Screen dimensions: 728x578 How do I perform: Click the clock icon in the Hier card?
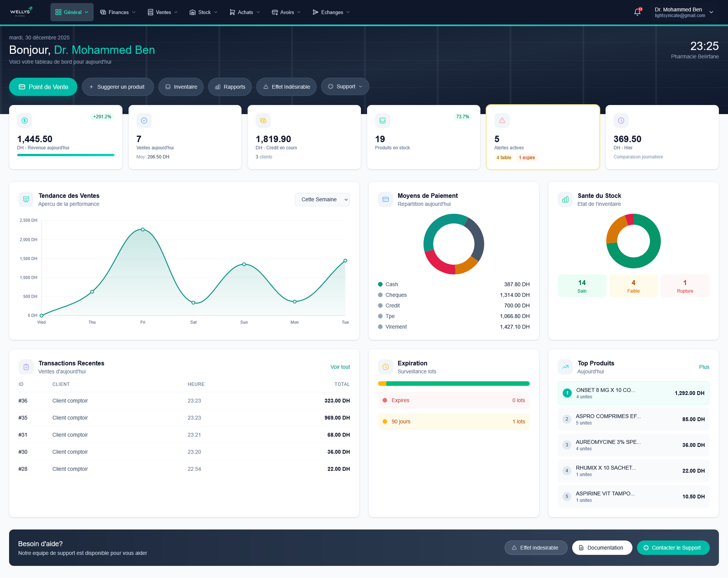point(621,121)
